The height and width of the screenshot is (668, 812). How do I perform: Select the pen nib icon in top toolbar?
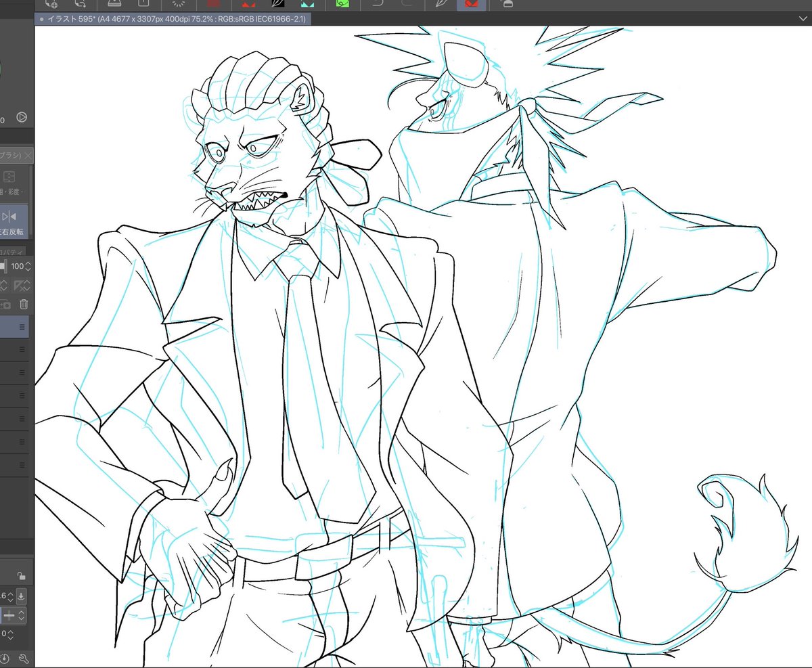[x=441, y=3]
